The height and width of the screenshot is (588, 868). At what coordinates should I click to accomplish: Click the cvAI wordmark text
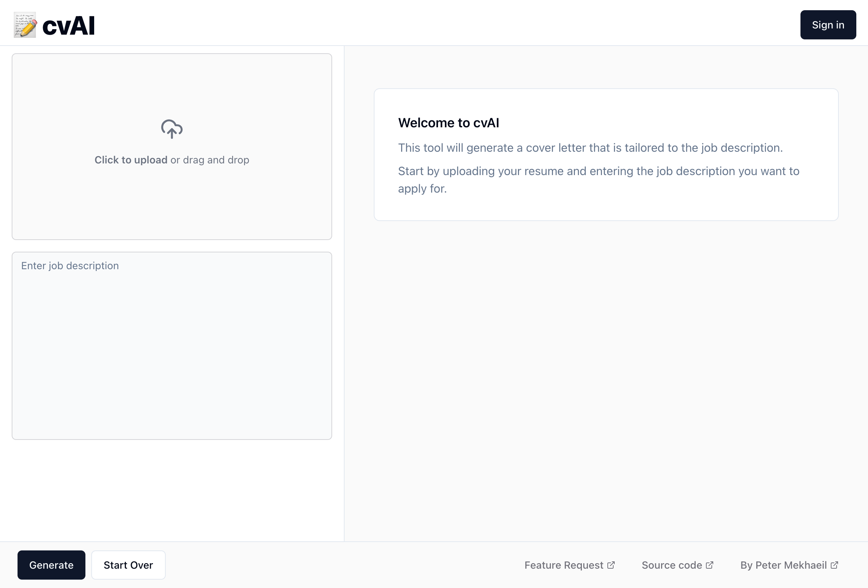click(x=68, y=25)
